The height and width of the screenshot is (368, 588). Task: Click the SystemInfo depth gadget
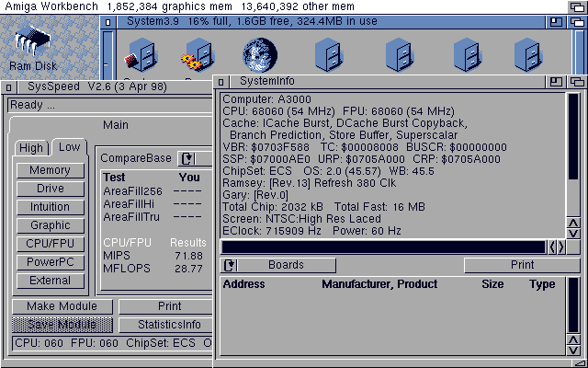click(x=578, y=82)
